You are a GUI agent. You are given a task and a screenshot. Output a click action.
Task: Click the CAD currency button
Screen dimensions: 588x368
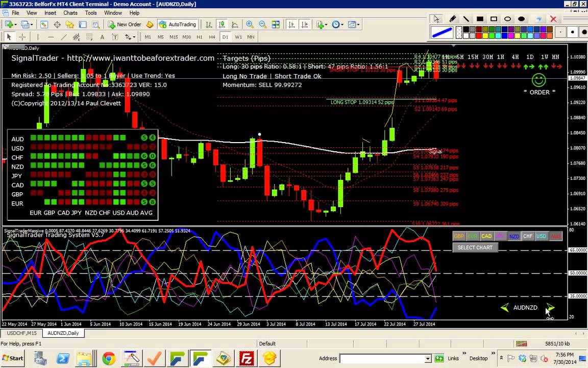(x=486, y=236)
